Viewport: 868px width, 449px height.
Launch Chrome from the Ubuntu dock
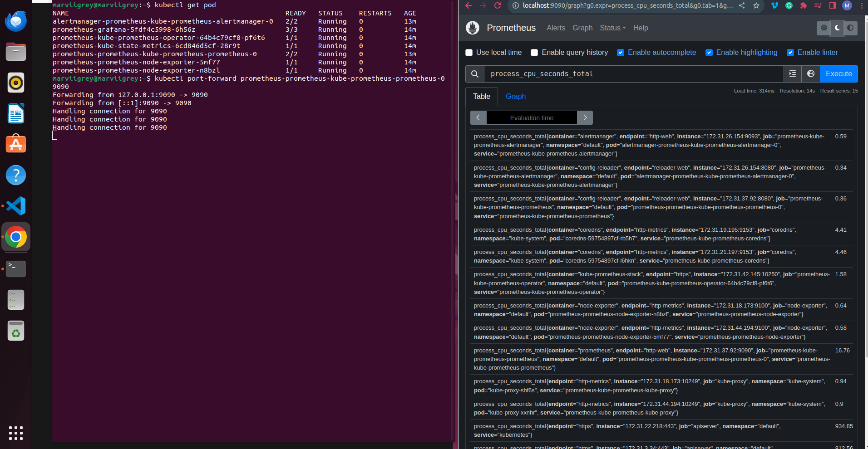16,237
